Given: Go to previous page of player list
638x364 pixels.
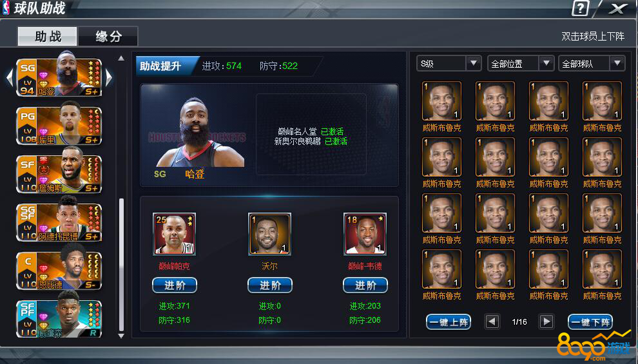Looking at the screenshot, I should click(492, 321).
